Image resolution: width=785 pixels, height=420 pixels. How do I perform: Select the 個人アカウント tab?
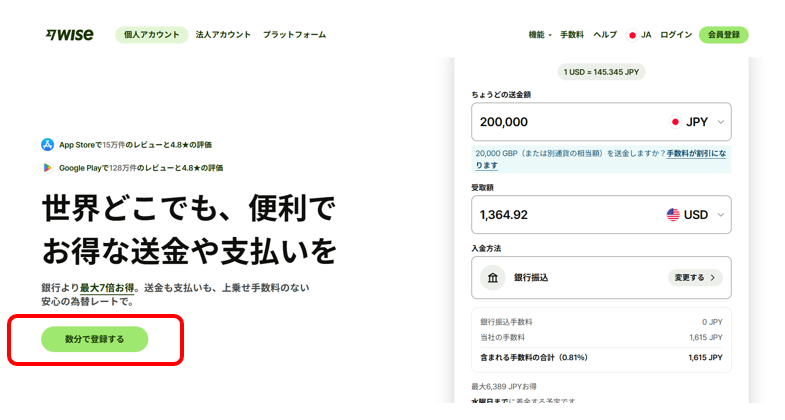[152, 35]
